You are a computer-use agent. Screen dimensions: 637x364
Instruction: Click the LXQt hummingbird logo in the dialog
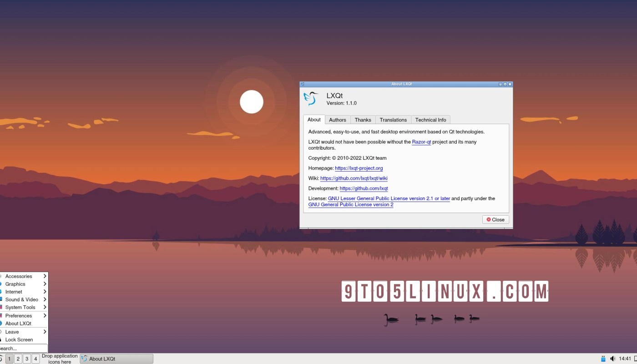(311, 99)
